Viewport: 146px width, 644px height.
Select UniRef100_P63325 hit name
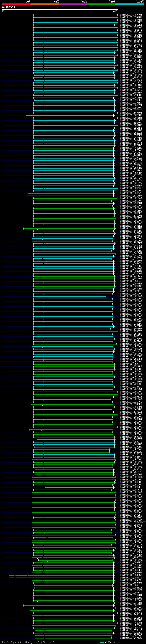[x=131, y=336]
